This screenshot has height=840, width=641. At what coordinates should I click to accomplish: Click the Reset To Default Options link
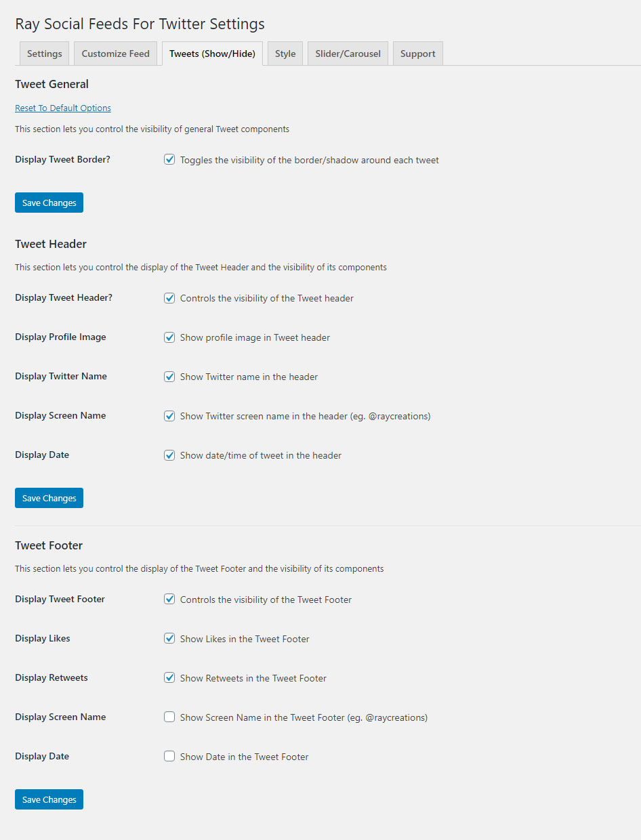pos(63,108)
